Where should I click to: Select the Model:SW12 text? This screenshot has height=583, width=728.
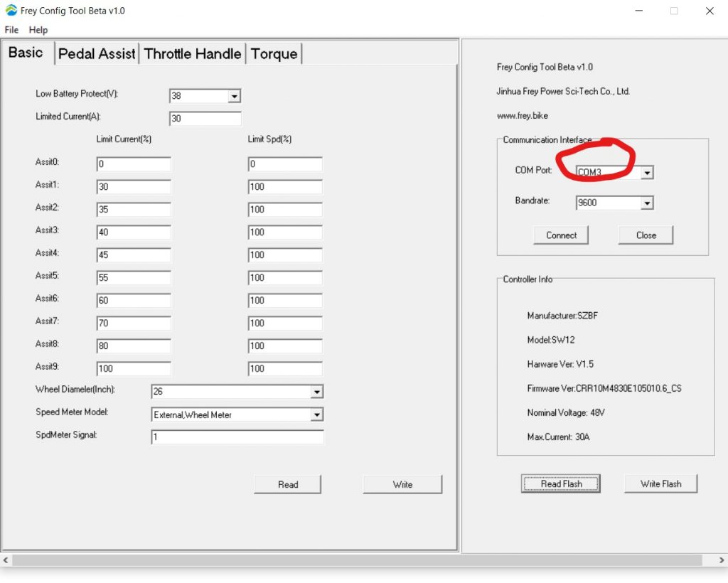coord(551,340)
